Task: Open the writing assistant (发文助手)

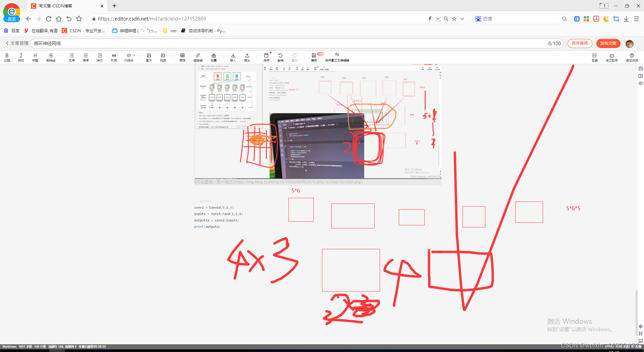Action: 612,57
